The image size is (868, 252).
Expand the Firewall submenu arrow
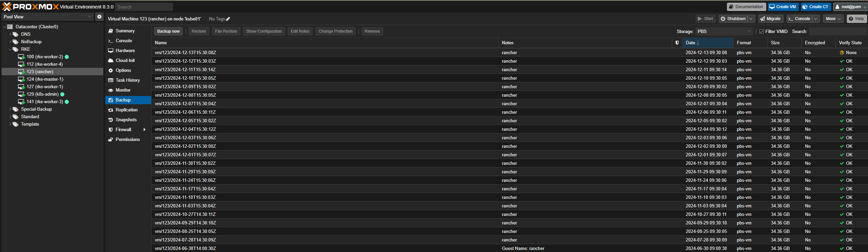tap(144, 130)
